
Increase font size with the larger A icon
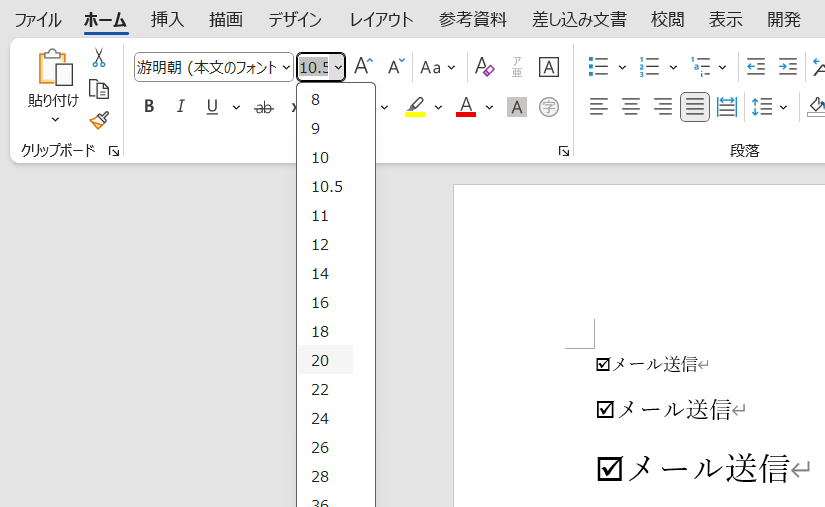(x=363, y=67)
